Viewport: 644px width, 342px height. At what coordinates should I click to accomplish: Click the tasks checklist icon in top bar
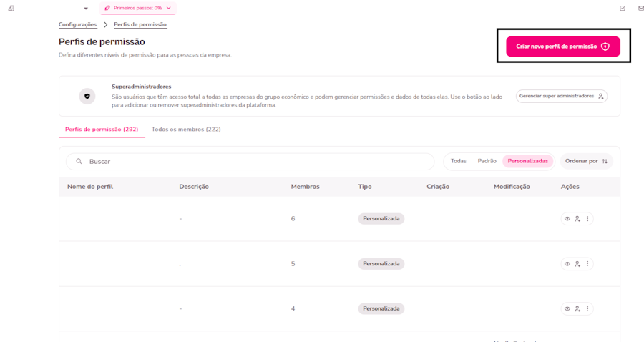coord(622,9)
